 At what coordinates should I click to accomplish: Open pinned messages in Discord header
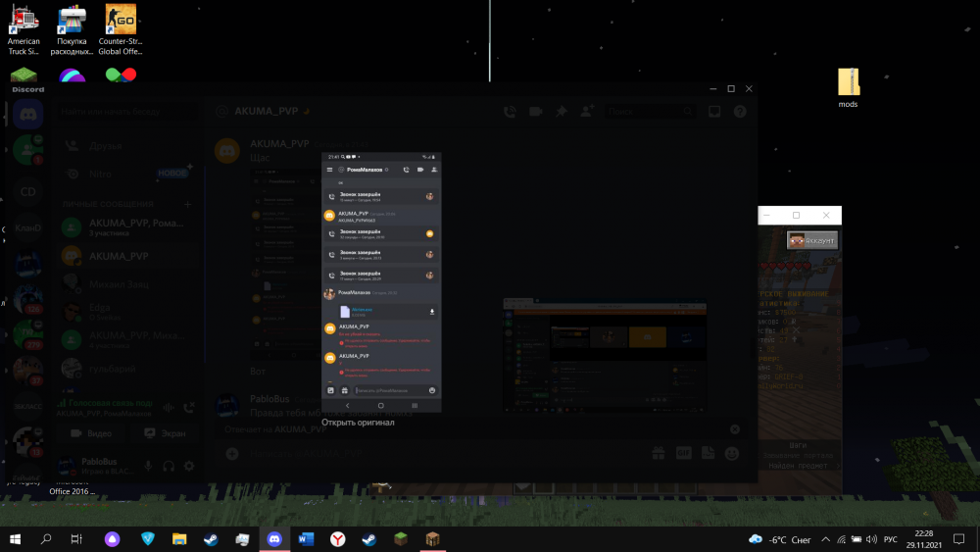(562, 111)
